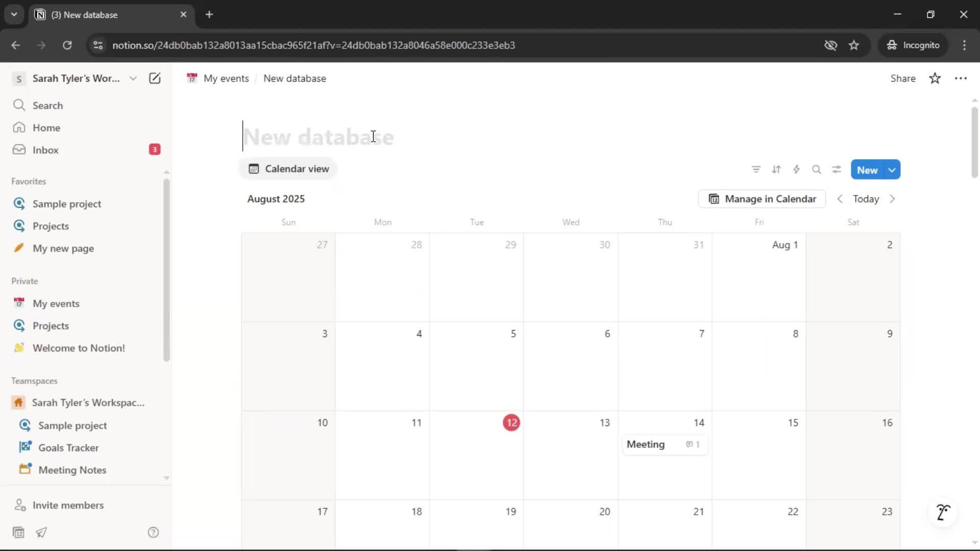
Task: Open a new browser tab
Action: pos(209,14)
